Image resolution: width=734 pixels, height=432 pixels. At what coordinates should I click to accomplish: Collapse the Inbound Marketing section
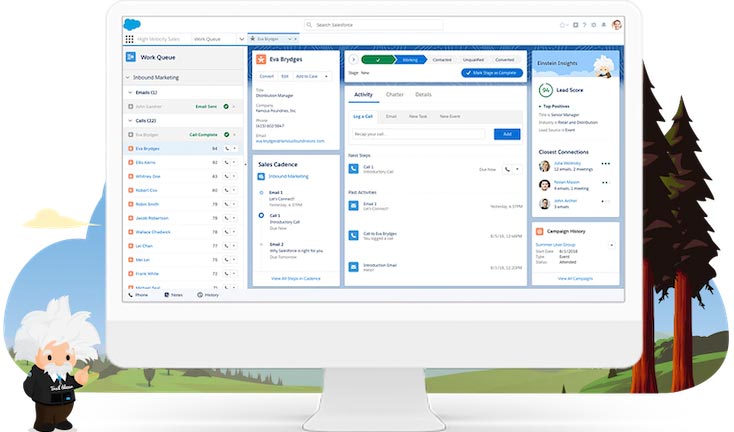click(128, 77)
